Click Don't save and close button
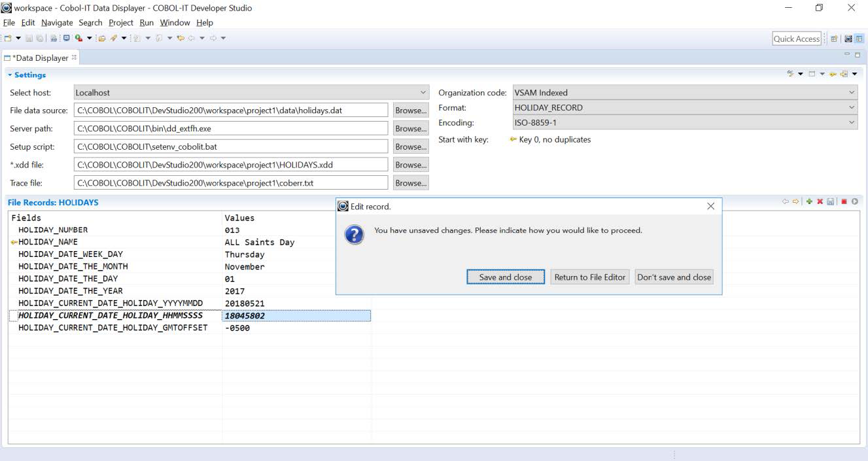The image size is (868, 461). pos(674,277)
